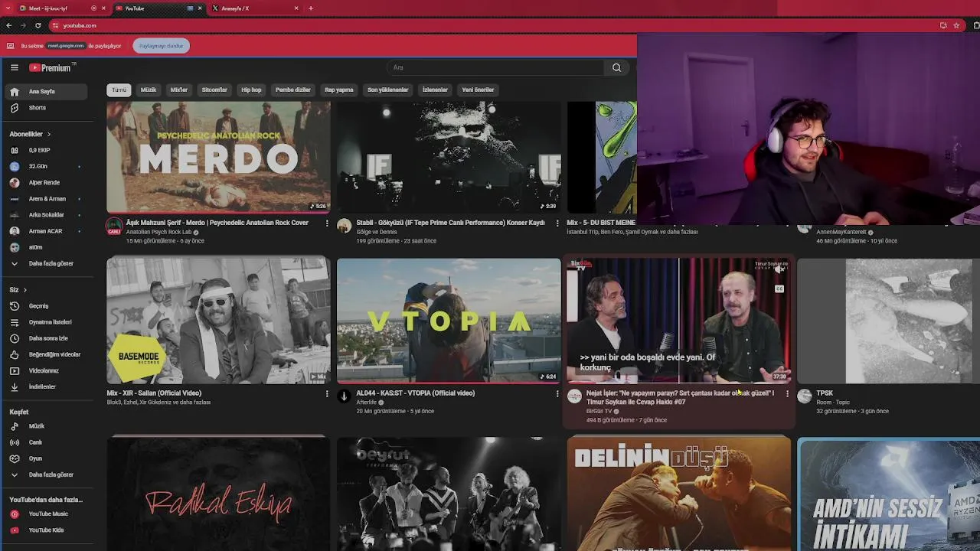Select the Pembe diziler filter chip

click(x=293, y=90)
